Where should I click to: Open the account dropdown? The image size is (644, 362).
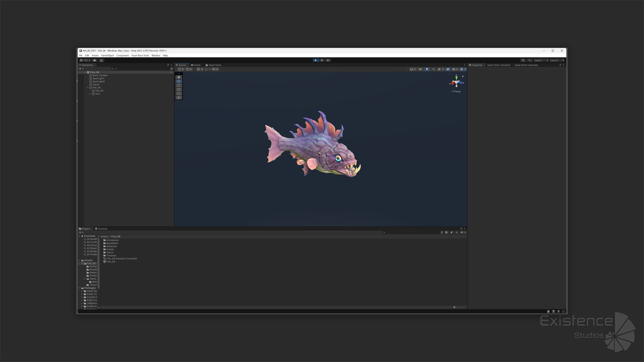pos(85,60)
